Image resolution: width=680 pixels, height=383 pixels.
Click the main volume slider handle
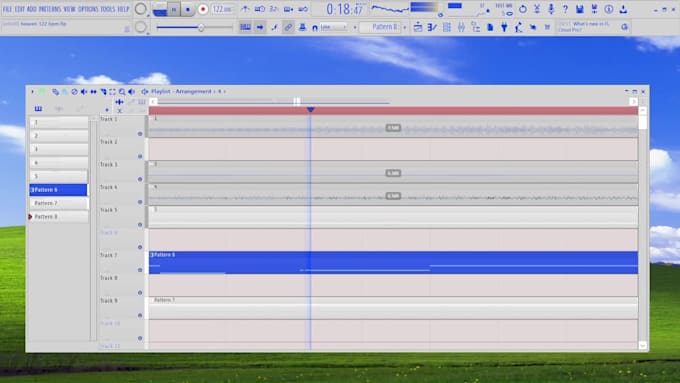201,28
